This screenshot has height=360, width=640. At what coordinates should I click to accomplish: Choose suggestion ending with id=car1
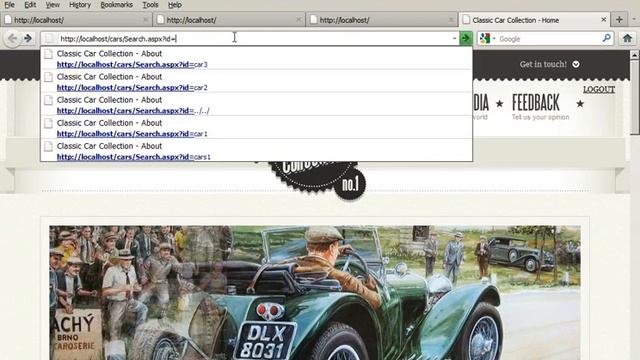click(x=256, y=127)
